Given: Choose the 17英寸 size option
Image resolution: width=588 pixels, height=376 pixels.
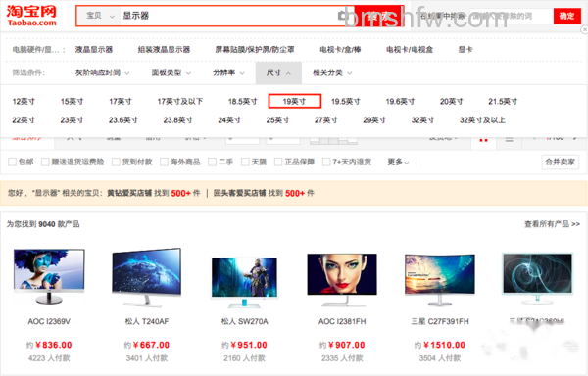Looking at the screenshot, I should point(121,102).
